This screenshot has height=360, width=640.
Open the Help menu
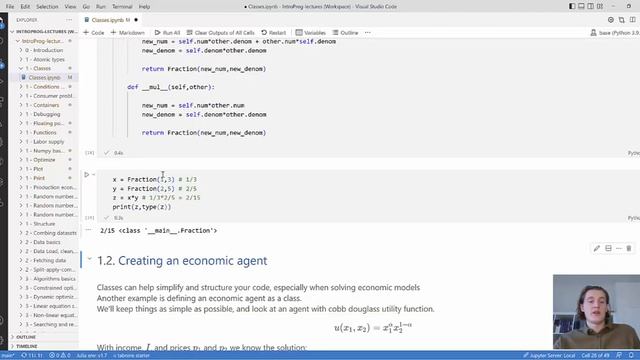(x=144, y=7)
